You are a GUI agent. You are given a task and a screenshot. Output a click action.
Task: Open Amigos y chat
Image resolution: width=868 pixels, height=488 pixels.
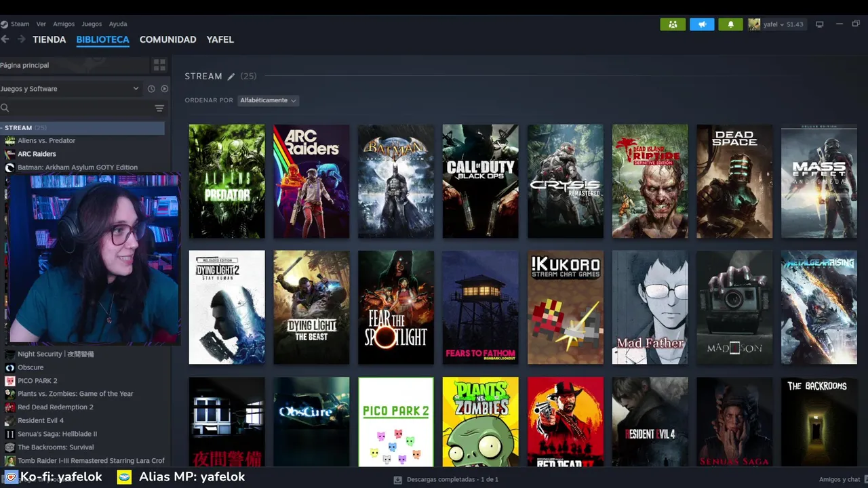pyautogui.click(x=840, y=479)
